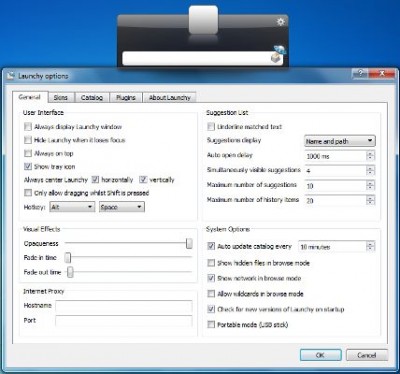Open the Suggestions display Name and path dropdown
Viewport: 400px width, 374px height.
(340, 141)
